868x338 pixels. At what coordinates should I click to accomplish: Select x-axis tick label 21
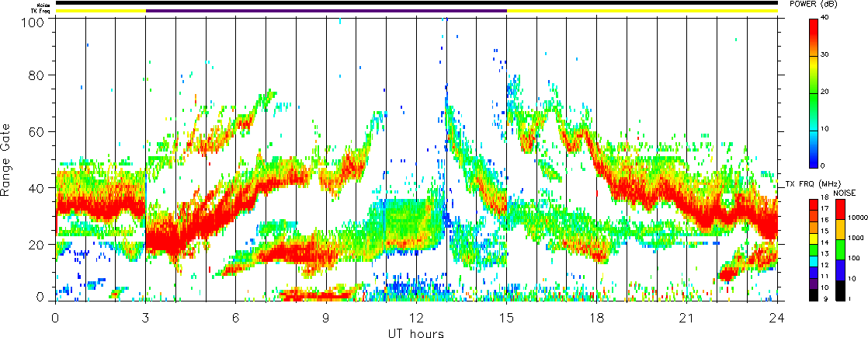[687, 316]
